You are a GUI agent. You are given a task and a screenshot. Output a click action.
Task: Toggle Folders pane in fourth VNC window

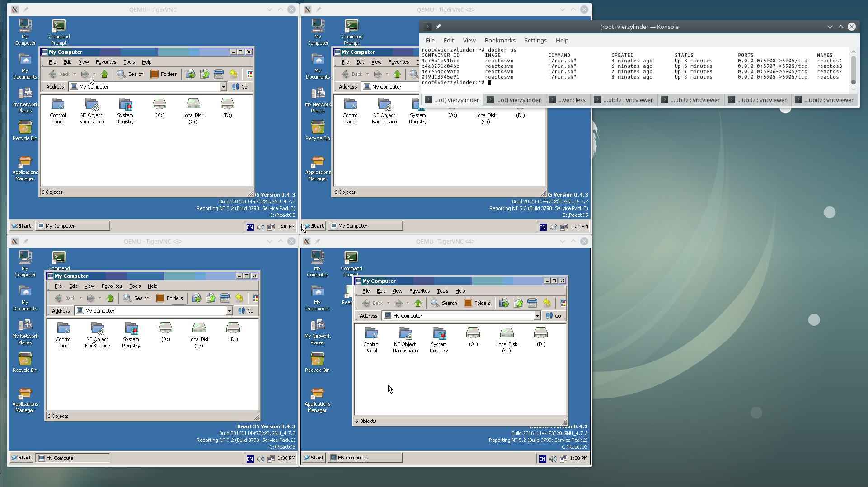pyautogui.click(x=477, y=303)
